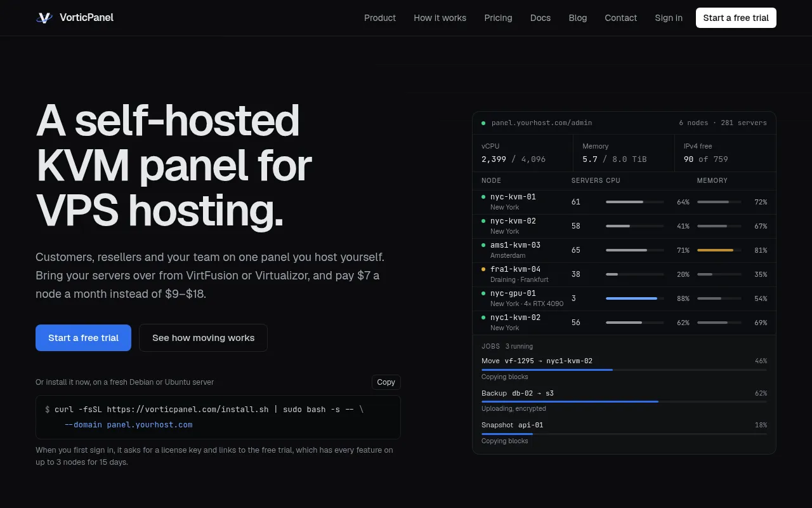Go to How it works section
Screen dimensions: 812x508
point(440,18)
